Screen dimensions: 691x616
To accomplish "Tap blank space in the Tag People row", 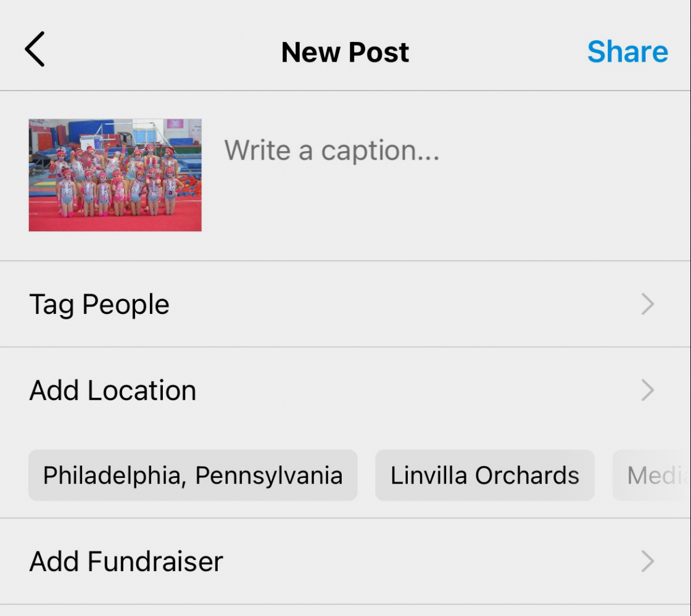I will click(x=397, y=304).
